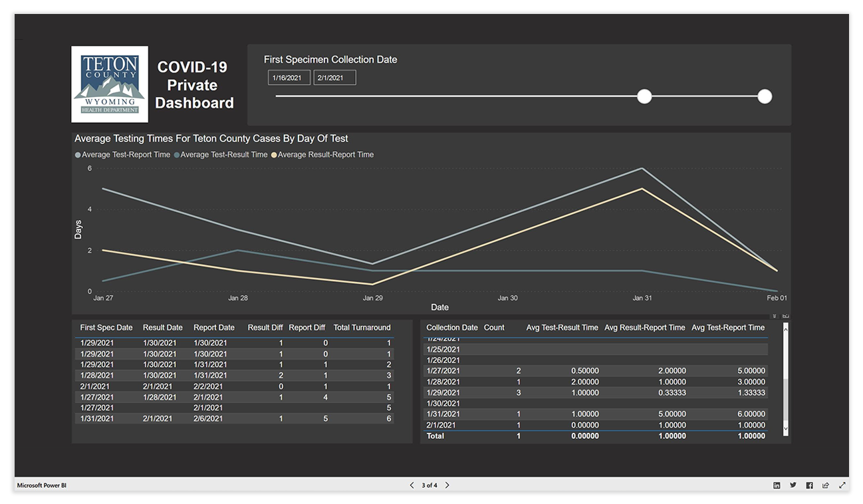Go to next report page
The image size is (863, 504).
pos(447,485)
